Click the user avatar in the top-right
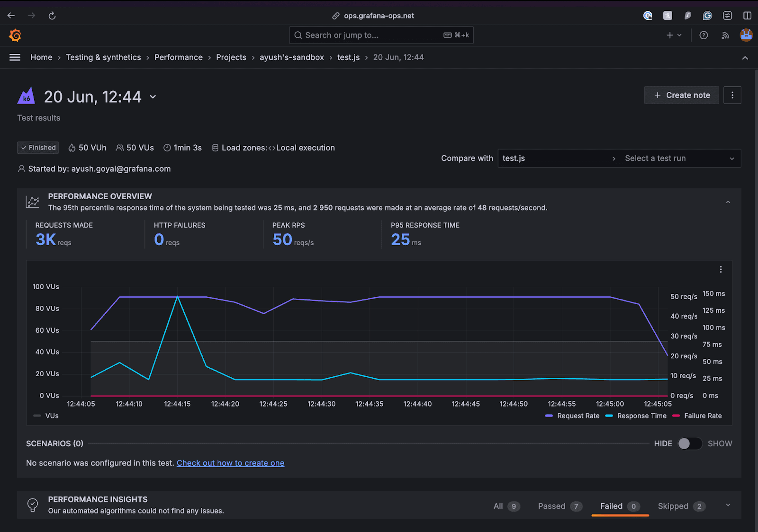This screenshot has height=532, width=758. point(746,35)
